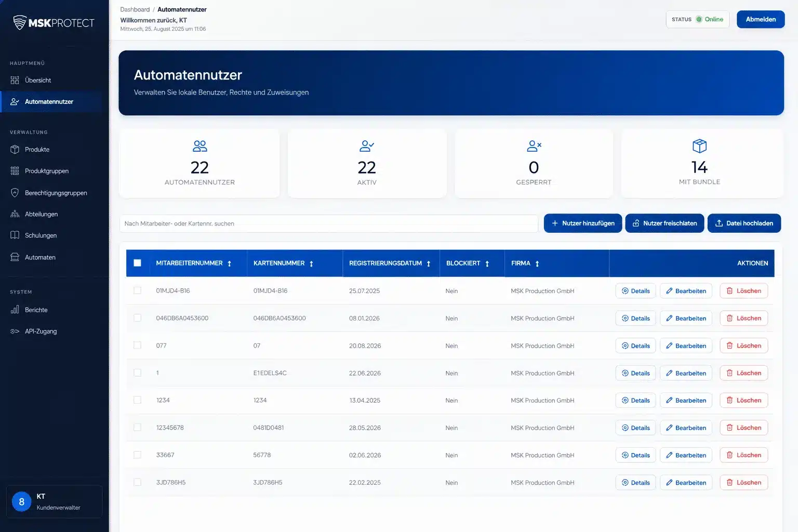Click Bearbeiten for user 01MJD4-B16
This screenshot has width=798, height=532.
(686, 291)
